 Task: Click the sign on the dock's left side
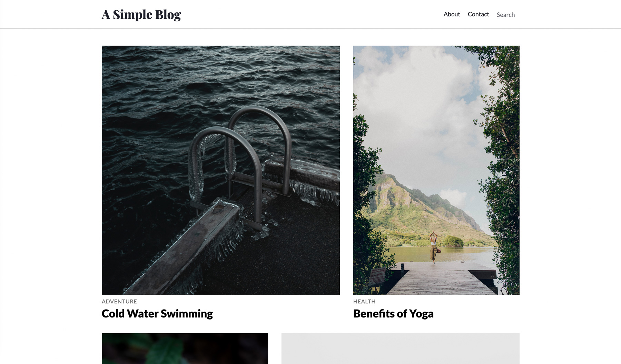click(377, 276)
